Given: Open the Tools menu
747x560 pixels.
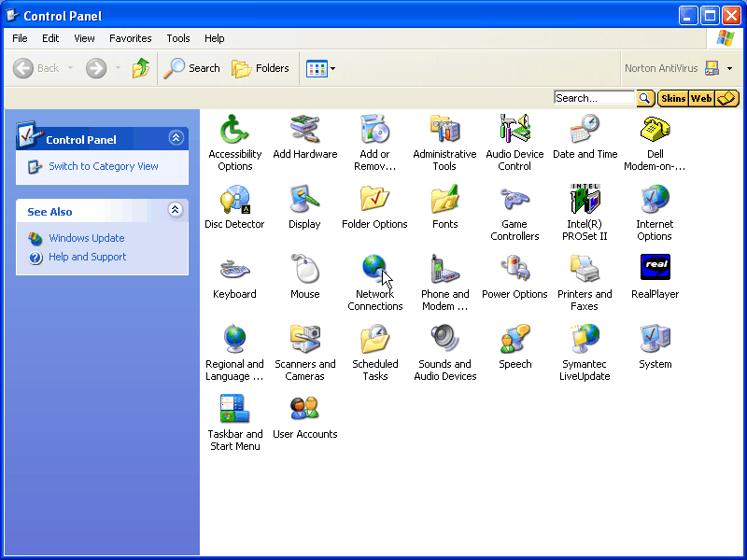Looking at the screenshot, I should tap(178, 38).
